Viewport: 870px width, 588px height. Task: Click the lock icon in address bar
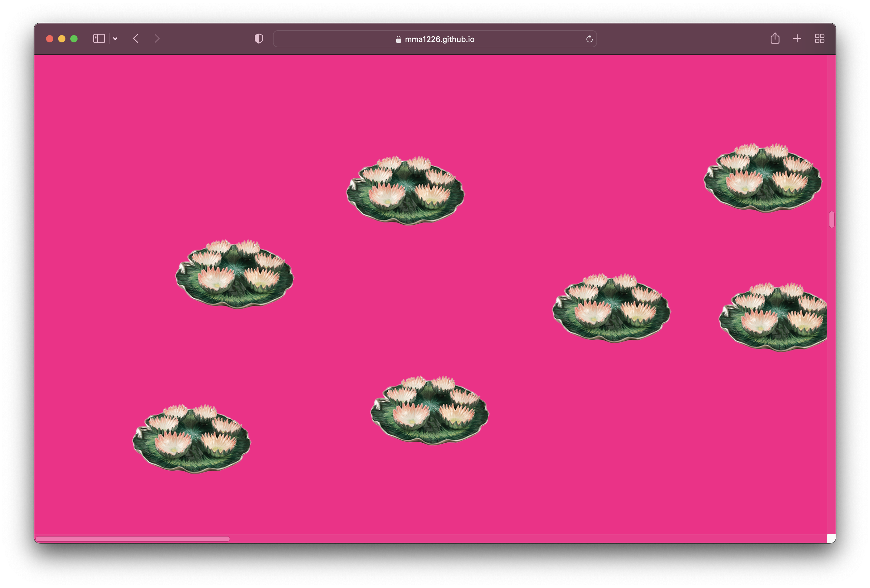click(x=398, y=39)
